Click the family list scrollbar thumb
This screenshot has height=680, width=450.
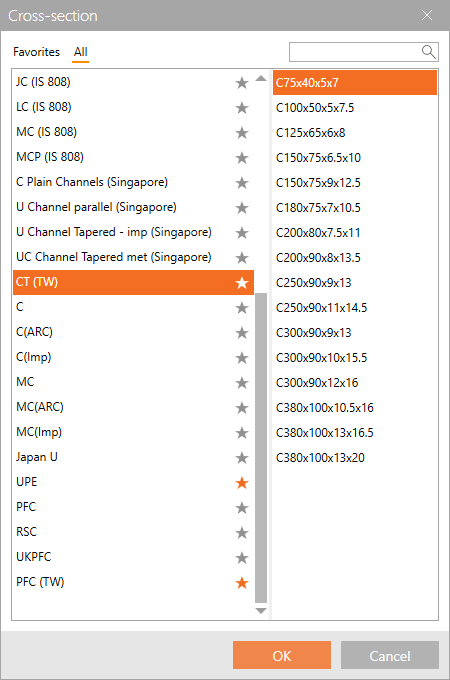[261, 448]
